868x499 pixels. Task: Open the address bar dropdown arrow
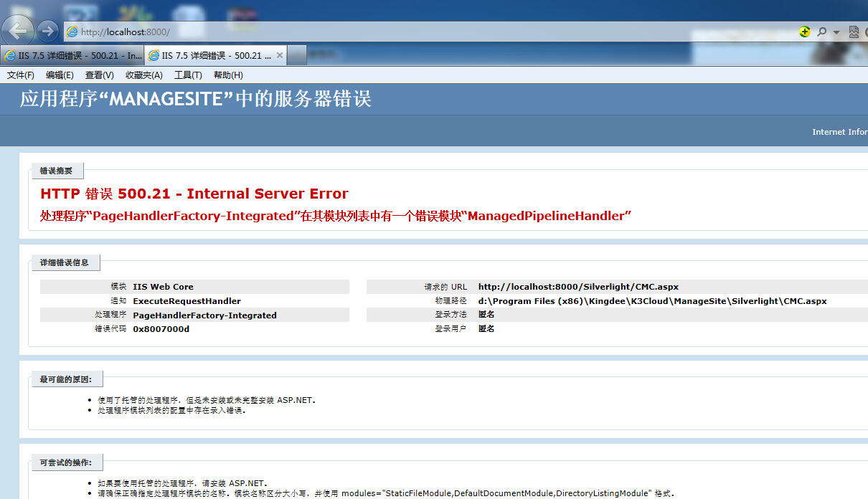[836, 32]
